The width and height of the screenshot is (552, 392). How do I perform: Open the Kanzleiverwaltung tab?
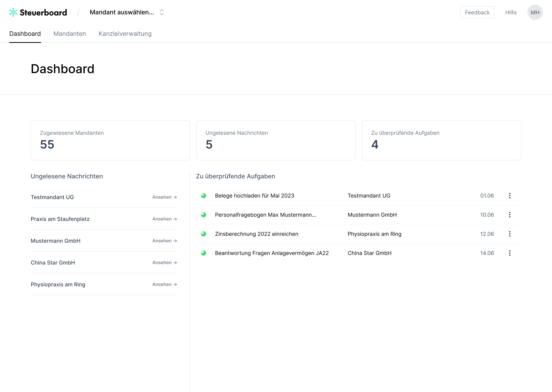(125, 33)
